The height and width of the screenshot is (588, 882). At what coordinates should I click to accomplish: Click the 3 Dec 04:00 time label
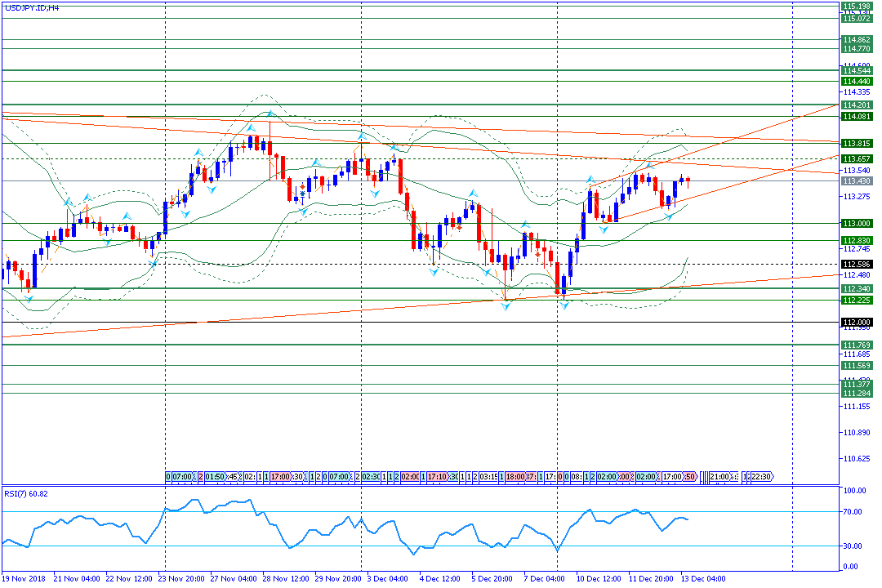pyautogui.click(x=388, y=579)
